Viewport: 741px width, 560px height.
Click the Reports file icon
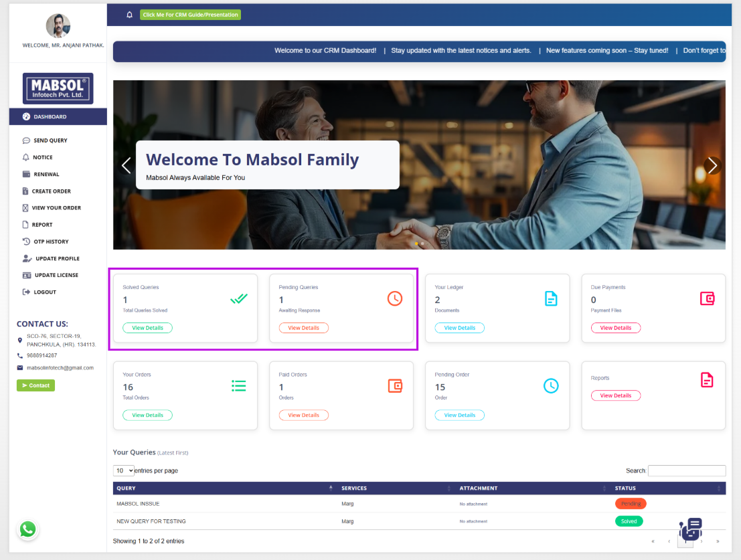(x=707, y=380)
